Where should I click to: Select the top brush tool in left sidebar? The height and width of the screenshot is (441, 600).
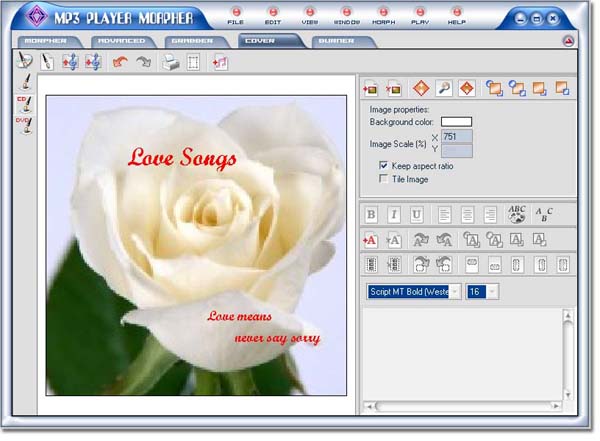click(x=26, y=82)
